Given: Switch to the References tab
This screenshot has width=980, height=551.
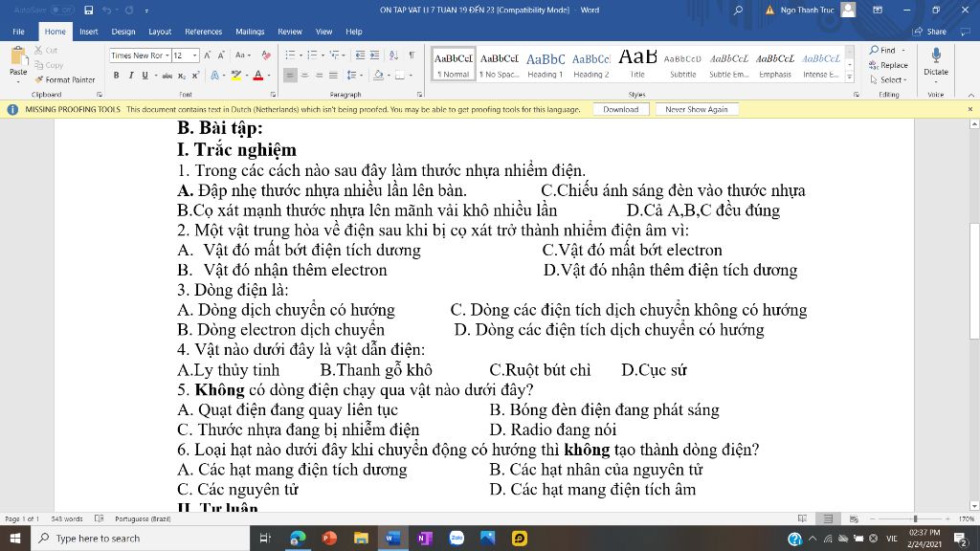Looking at the screenshot, I should 203,32.
